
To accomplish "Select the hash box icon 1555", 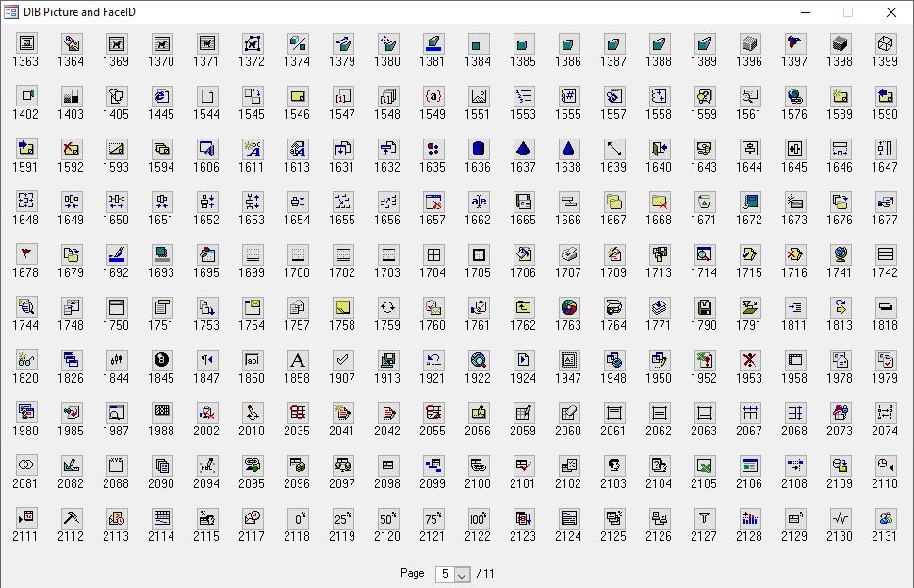I will 568,96.
